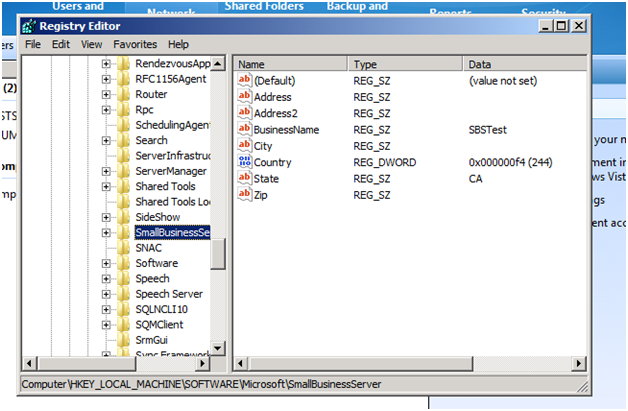Click the RendezvousApp folder icon
This screenshot has width=628, height=411.
pyautogui.click(x=124, y=64)
